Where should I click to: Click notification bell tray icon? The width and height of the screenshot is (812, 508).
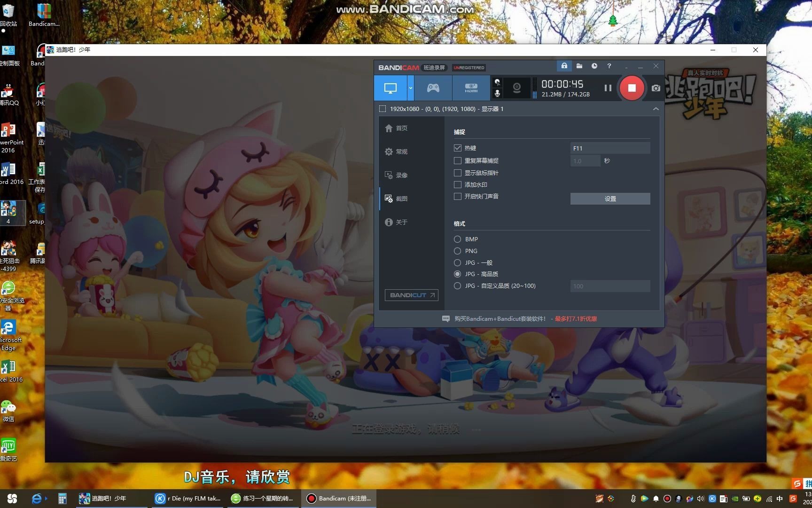(x=656, y=499)
